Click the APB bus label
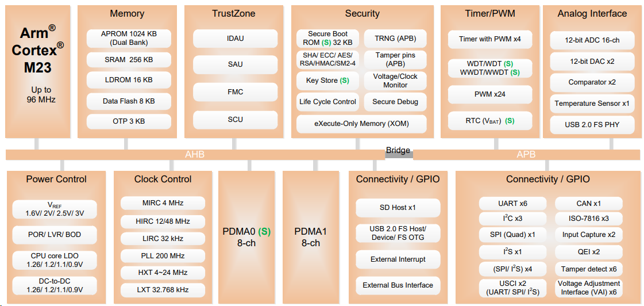The width and height of the screenshot is (644, 306). 526,155
